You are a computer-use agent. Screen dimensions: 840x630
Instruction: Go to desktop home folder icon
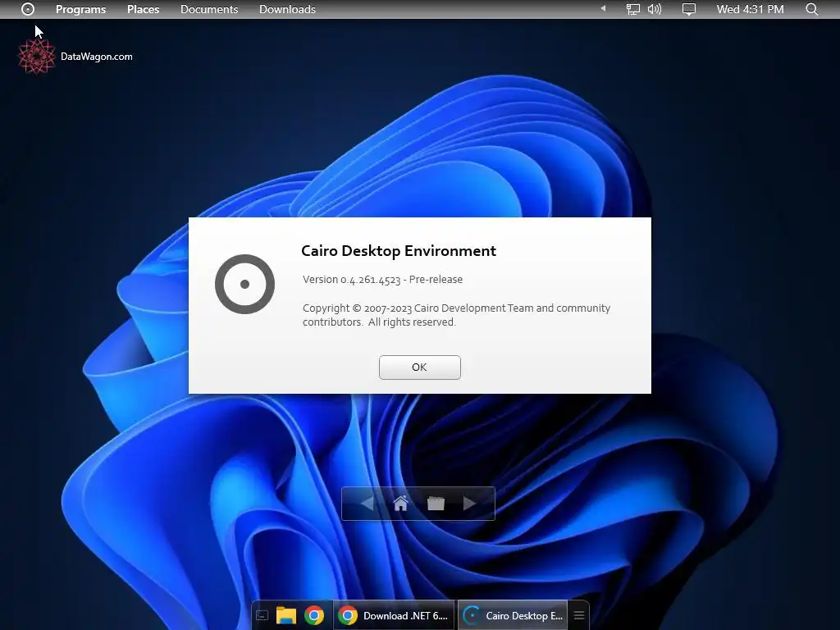tap(400, 504)
